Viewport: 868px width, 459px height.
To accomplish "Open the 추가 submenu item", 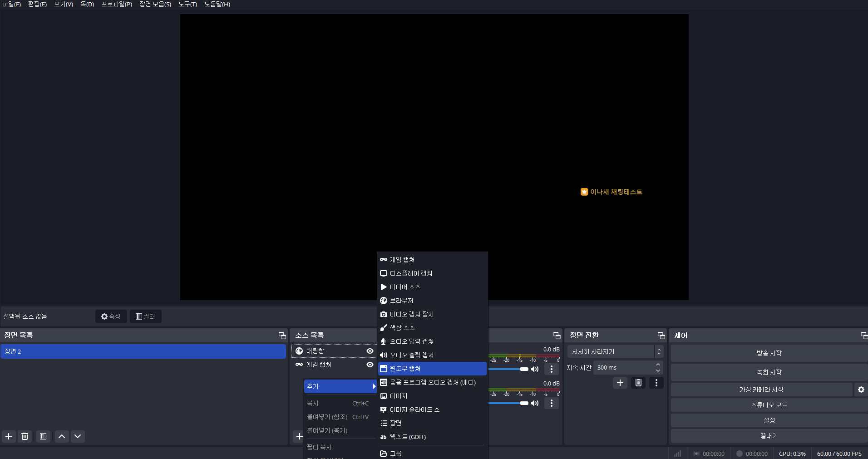I will tap(340, 386).
